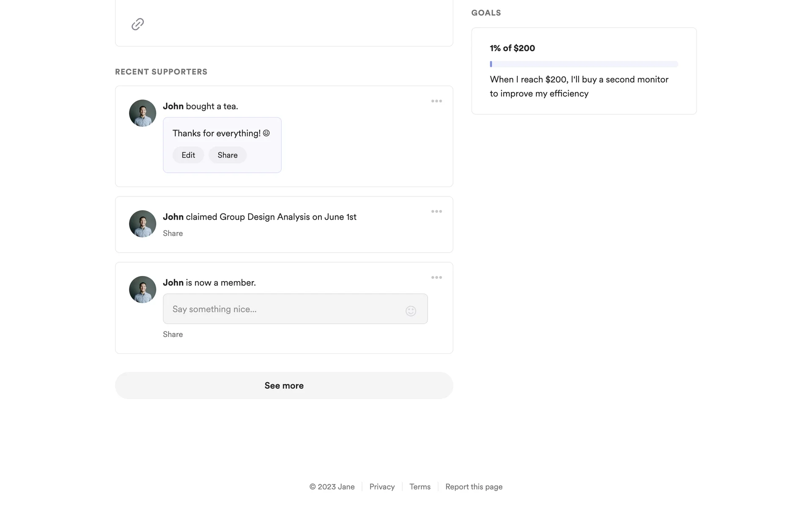Image resolution: width=812 pixels, height=508 pixels.
Task: Click the link chain icon
Action: (137, 24)
